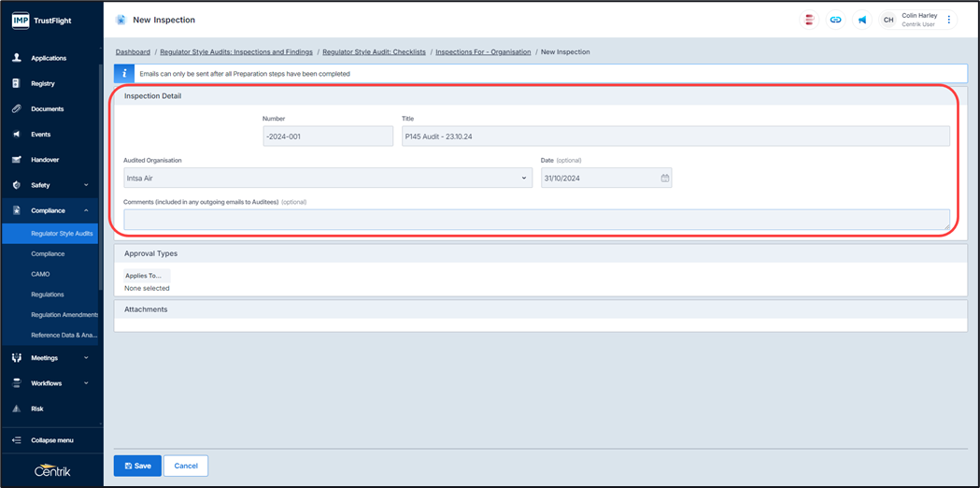Click the Save button

[137, 466]
